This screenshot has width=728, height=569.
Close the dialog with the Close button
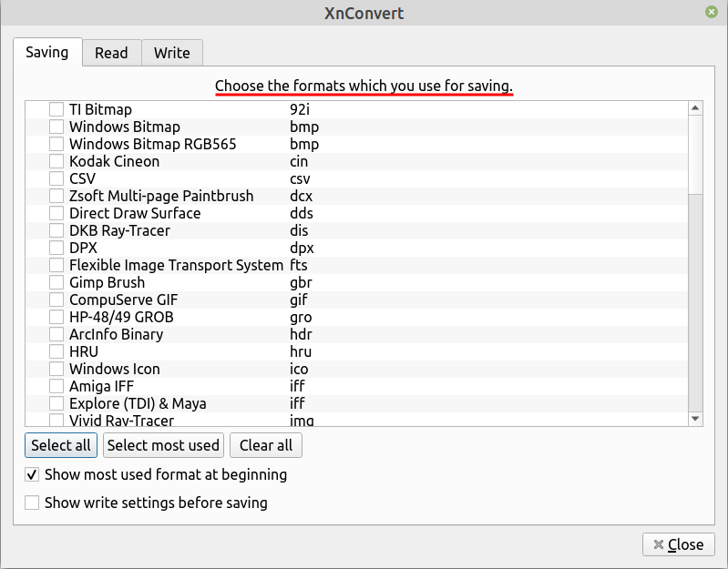[x=678, y=544]
